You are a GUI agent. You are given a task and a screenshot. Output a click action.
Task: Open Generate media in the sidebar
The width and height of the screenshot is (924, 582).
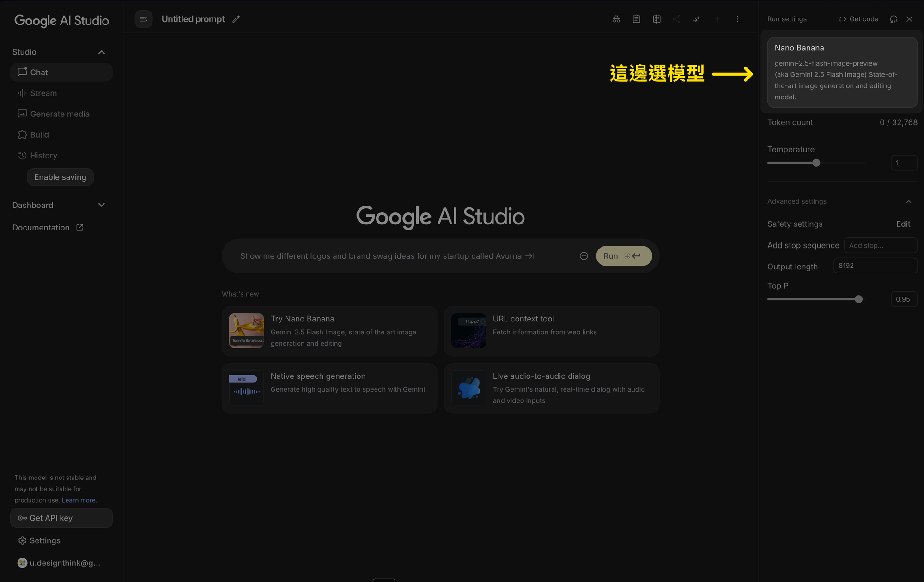61,114
